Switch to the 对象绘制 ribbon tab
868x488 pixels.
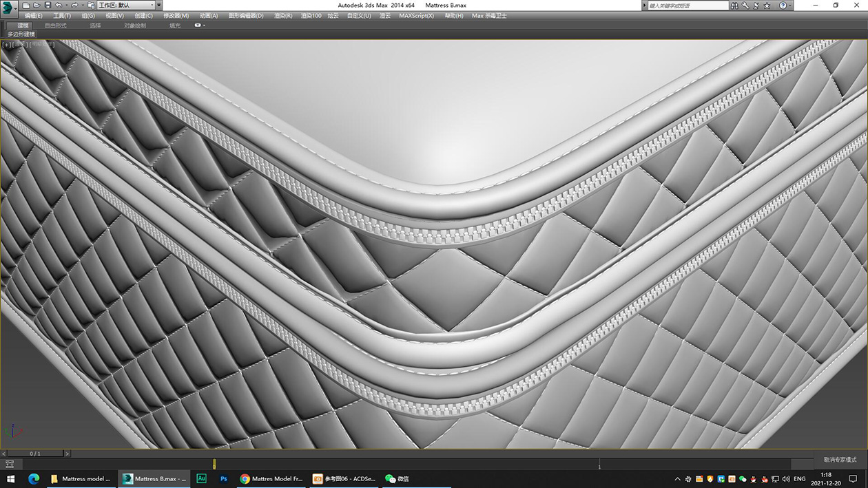[x=135, y=25]
